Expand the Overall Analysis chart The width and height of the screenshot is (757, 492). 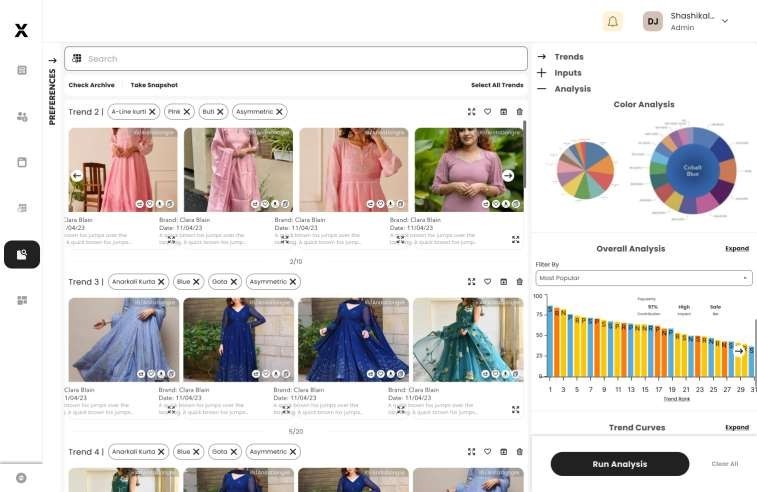click(737, 249)
